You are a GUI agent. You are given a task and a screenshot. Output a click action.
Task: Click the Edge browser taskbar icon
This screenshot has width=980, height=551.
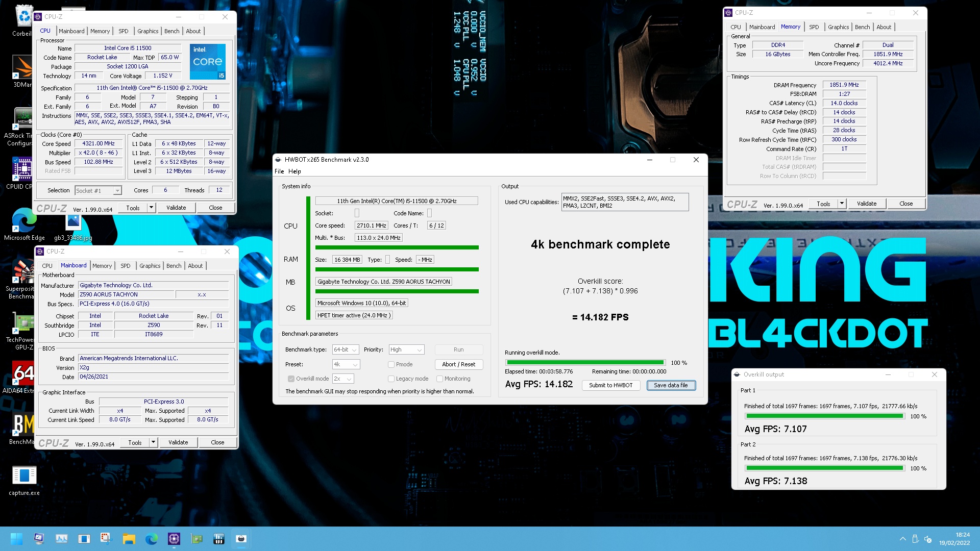pos(152,539)
